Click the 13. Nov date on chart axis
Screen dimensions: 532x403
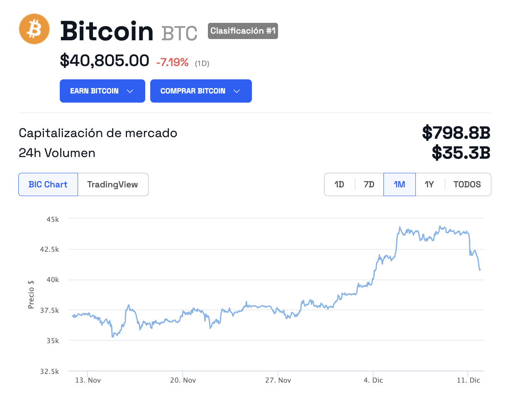tap(88, 380)
